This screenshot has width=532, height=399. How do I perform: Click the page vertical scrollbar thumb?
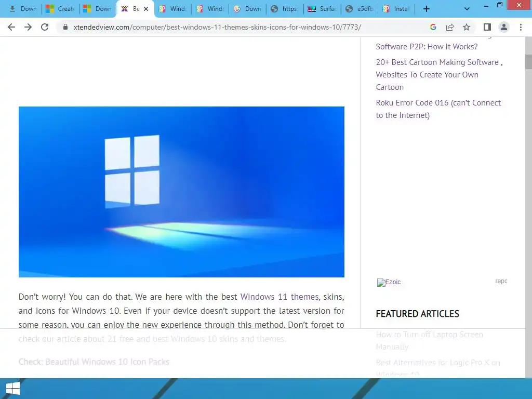(528, 61)
